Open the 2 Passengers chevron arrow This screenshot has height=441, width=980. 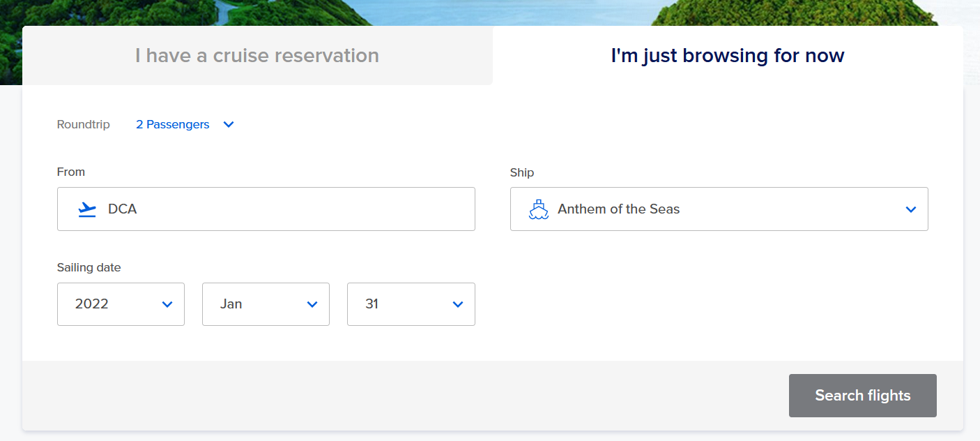[x=229, y=125]
